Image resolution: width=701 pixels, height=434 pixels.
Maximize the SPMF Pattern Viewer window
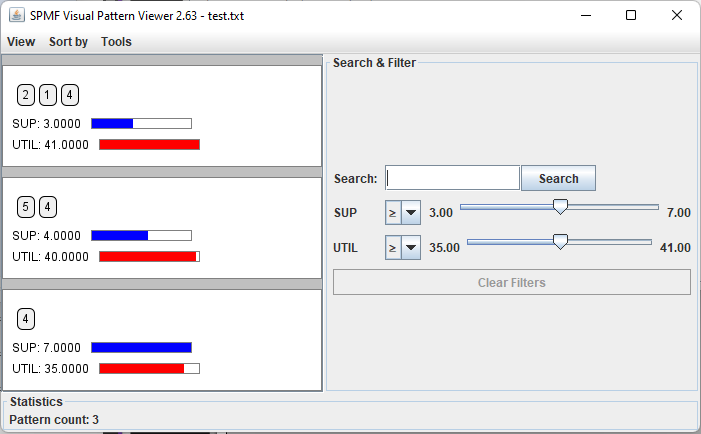tap(631, 15)
